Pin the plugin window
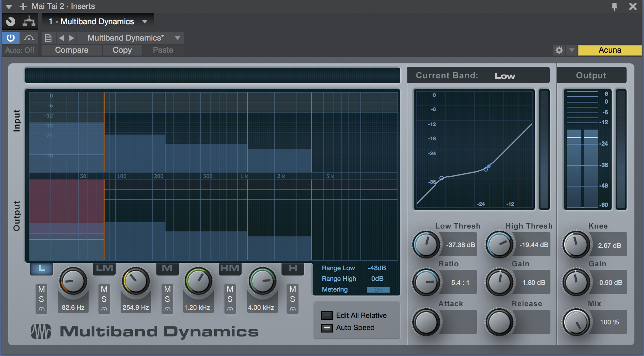 [614, 6]
